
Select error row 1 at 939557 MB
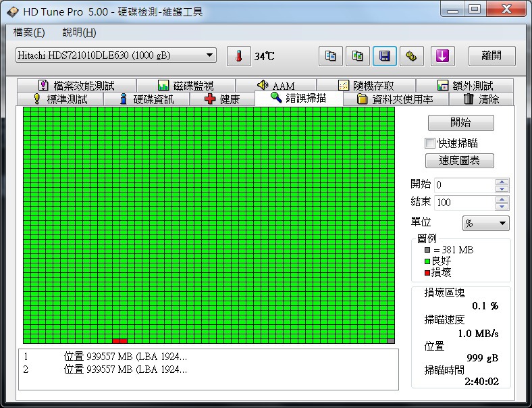209,357
